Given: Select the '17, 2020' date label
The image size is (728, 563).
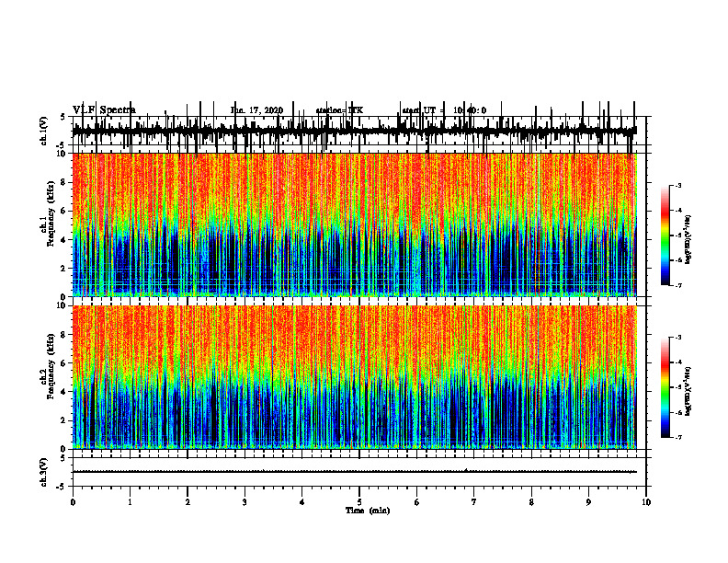Looking at the screenshot, I should pos(264,110).
